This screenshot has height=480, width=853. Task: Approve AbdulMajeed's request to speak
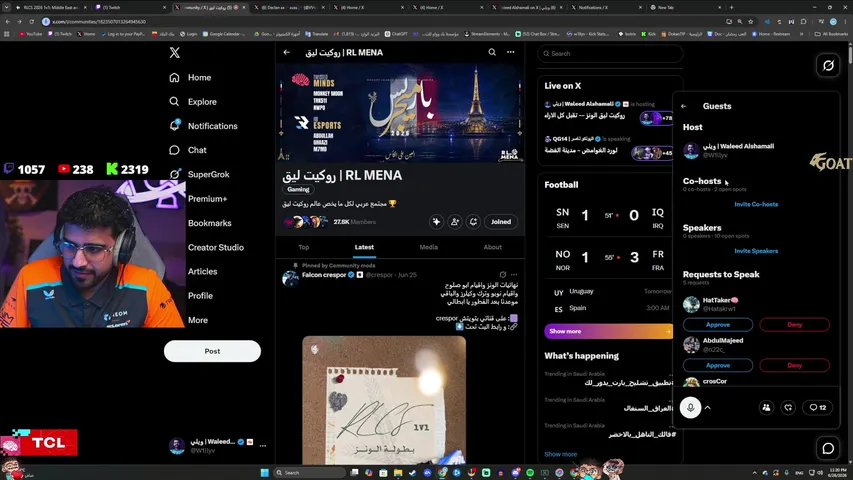point(718,365)
